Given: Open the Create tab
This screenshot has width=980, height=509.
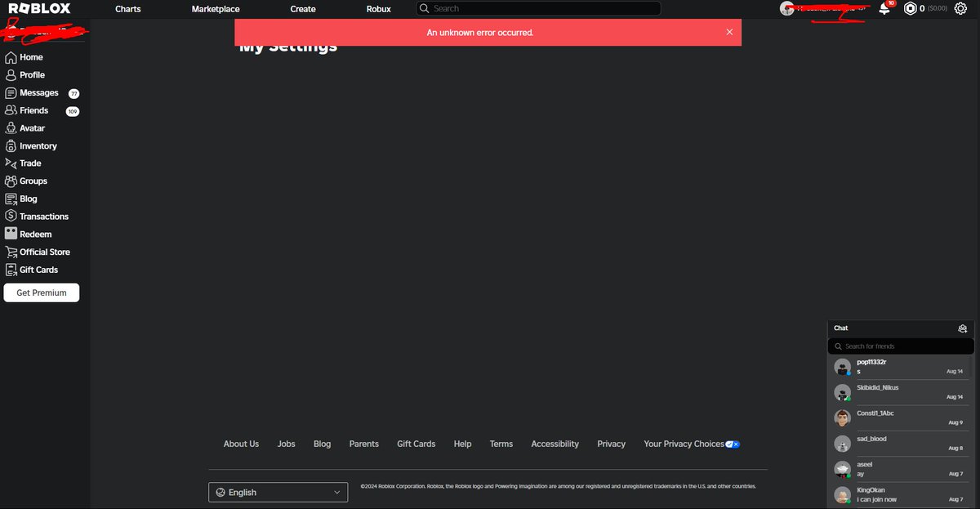Looking at the screenshot, I should pos(303,9).
